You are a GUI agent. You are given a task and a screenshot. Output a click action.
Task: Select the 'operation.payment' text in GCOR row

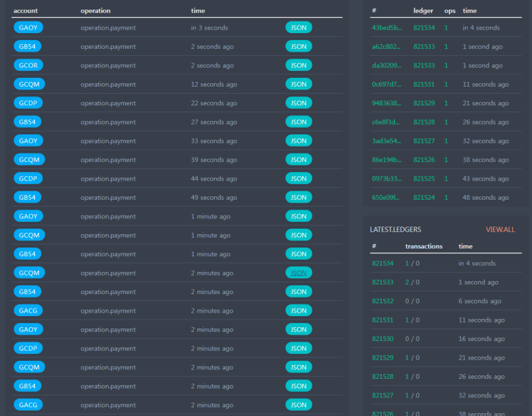[x=108, y=65]
